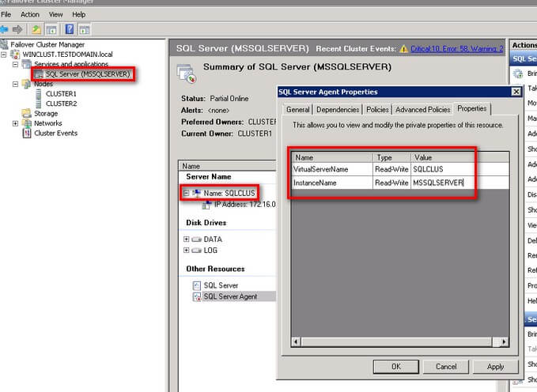Click the IP Address resource icon

coord(206,205)
